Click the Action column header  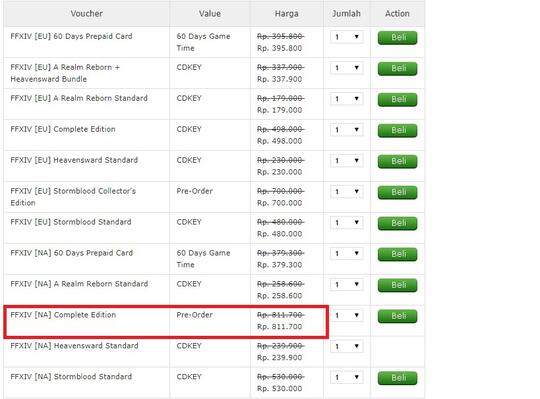(x=397, y=14)
